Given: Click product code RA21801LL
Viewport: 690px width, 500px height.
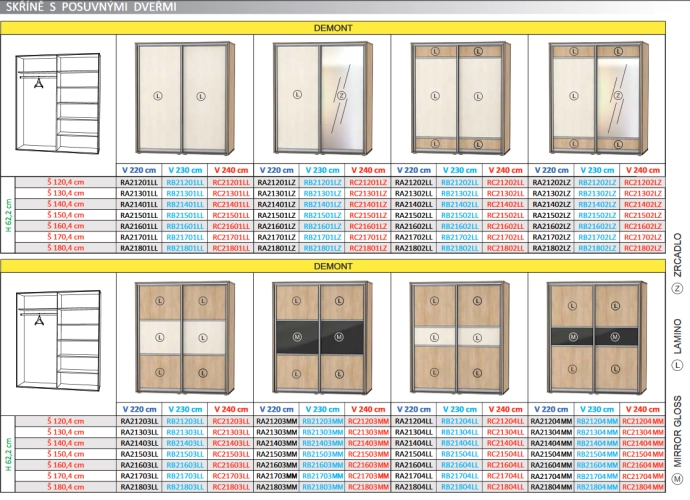Looking at the screenshot, I should point(139,248).
